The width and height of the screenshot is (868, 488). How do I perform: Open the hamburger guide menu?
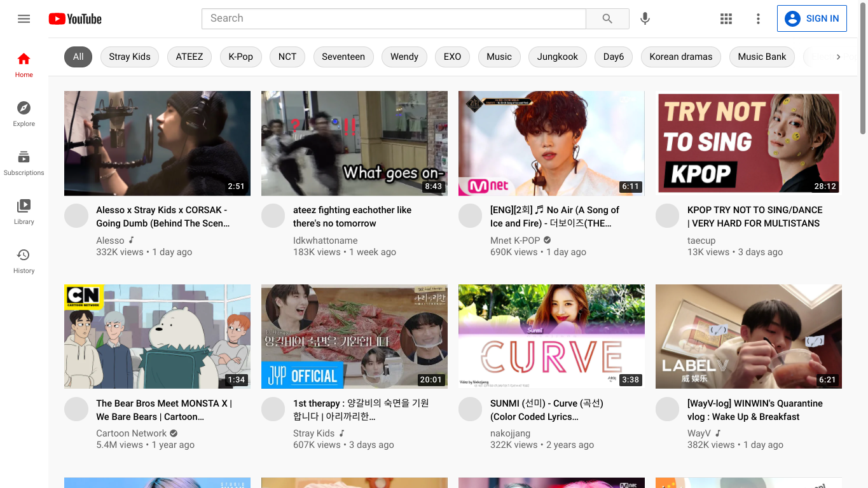(24, 18)
